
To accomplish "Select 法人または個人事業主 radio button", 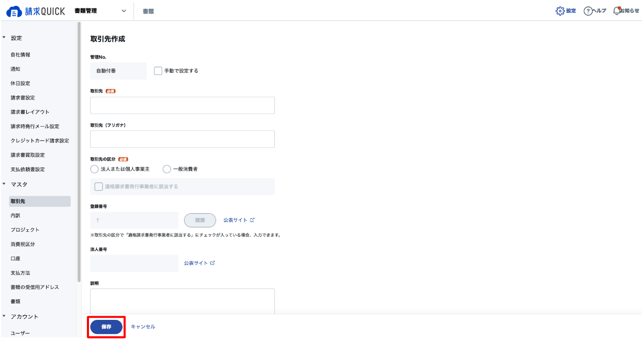I will pos(94,169).
